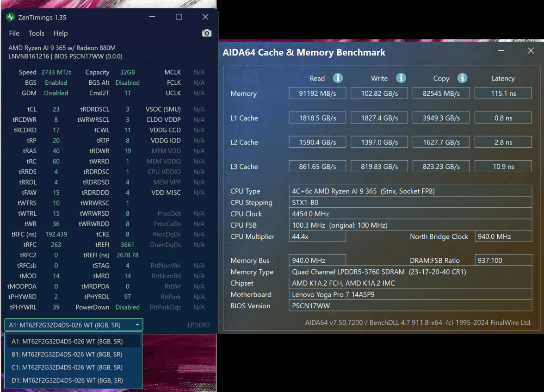Select module A1 from the dropdown list

tap(74, 341)
